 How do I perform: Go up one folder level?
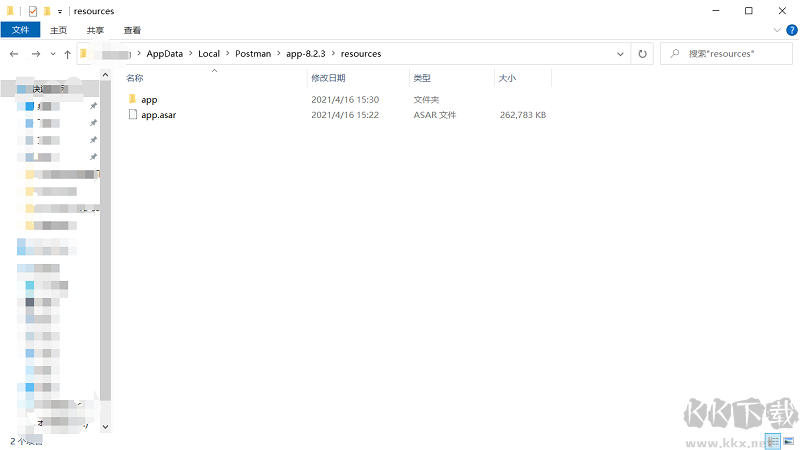67,54
